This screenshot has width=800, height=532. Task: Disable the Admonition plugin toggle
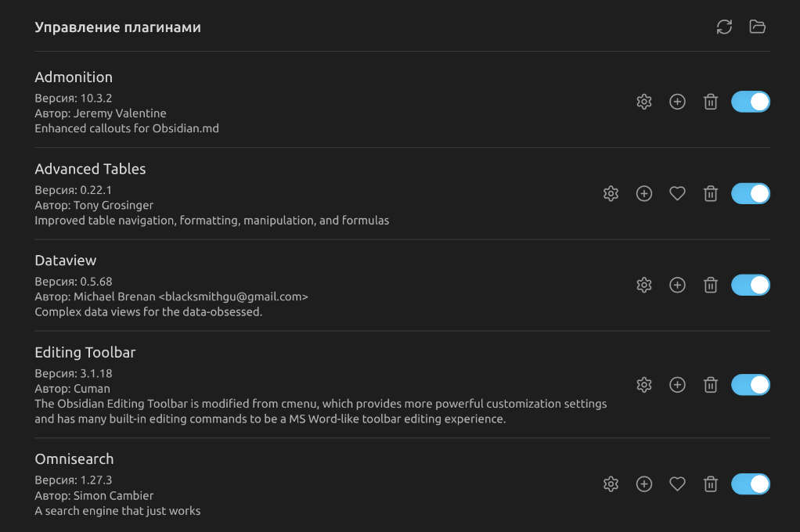(751, 102)
